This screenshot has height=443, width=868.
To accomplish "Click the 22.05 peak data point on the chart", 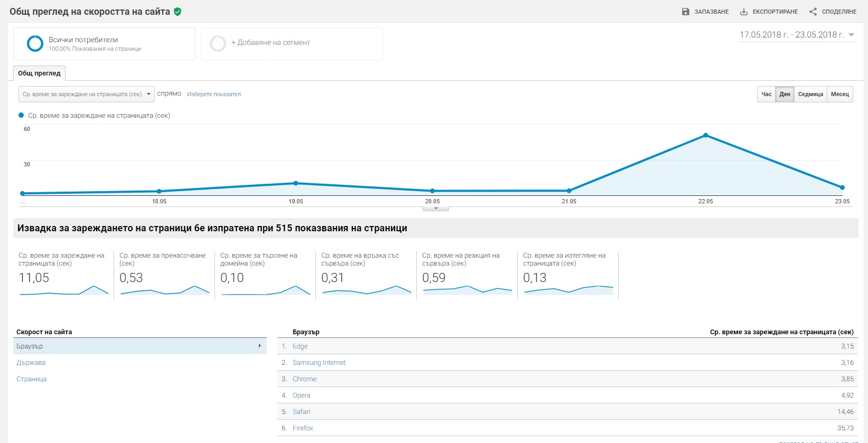I will [705, 136].
